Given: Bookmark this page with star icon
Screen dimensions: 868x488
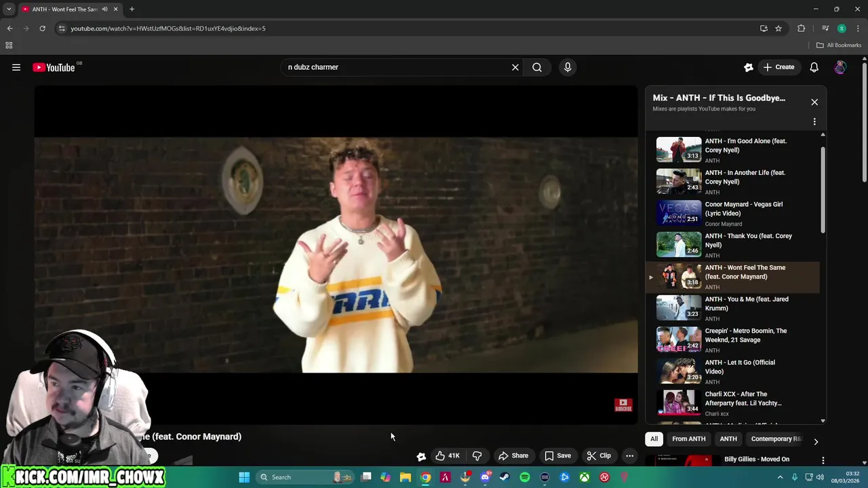Looking at the screenshot, I should click(778, 28).
